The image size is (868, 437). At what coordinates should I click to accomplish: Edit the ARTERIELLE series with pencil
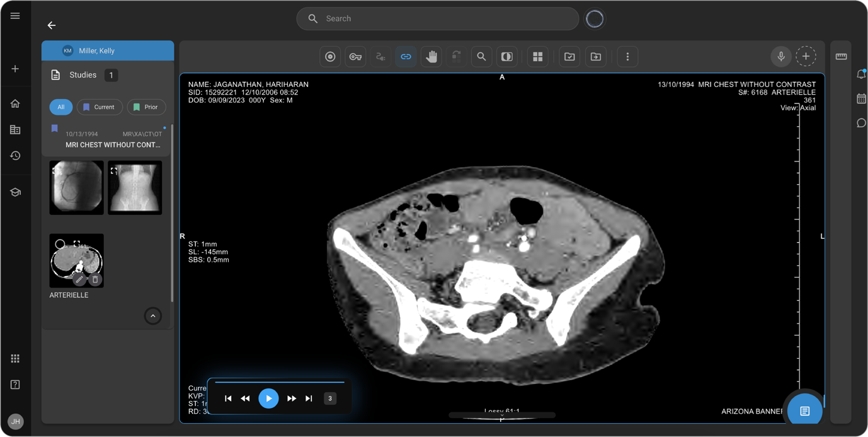79,279
